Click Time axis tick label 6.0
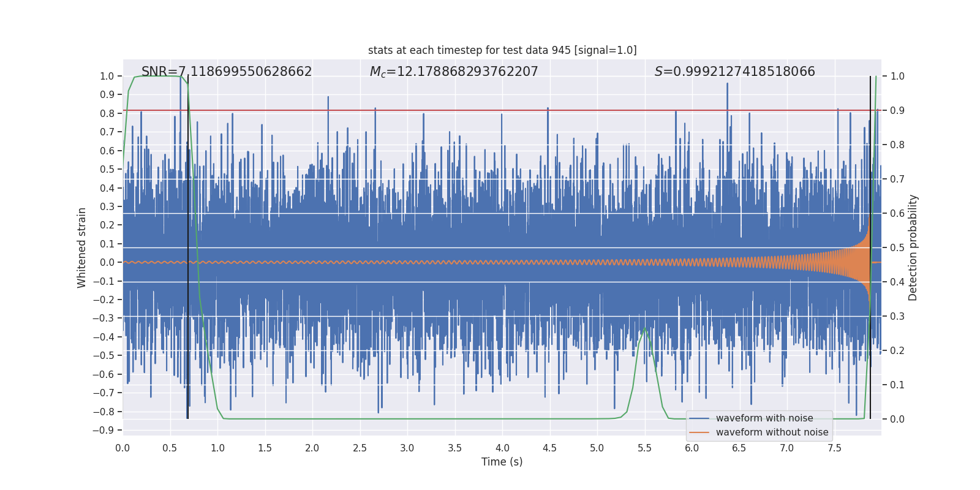Screen dimensions: 980x490 692,448
